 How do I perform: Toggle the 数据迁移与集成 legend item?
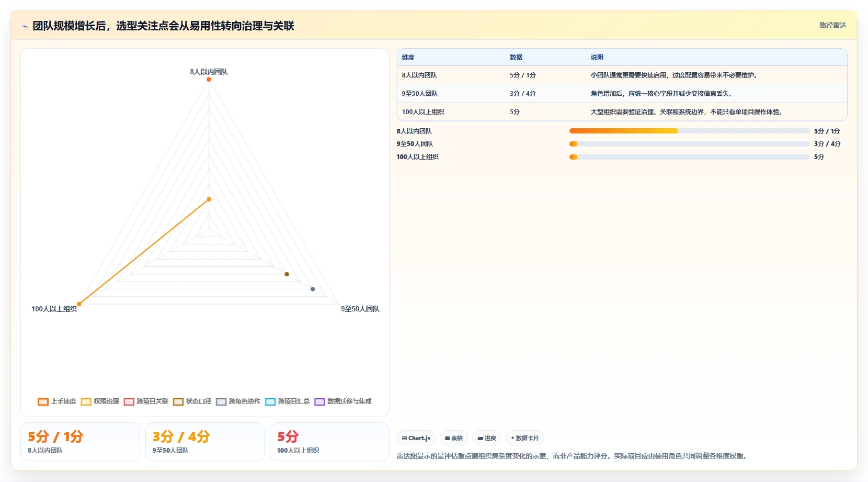coord(342,401)
